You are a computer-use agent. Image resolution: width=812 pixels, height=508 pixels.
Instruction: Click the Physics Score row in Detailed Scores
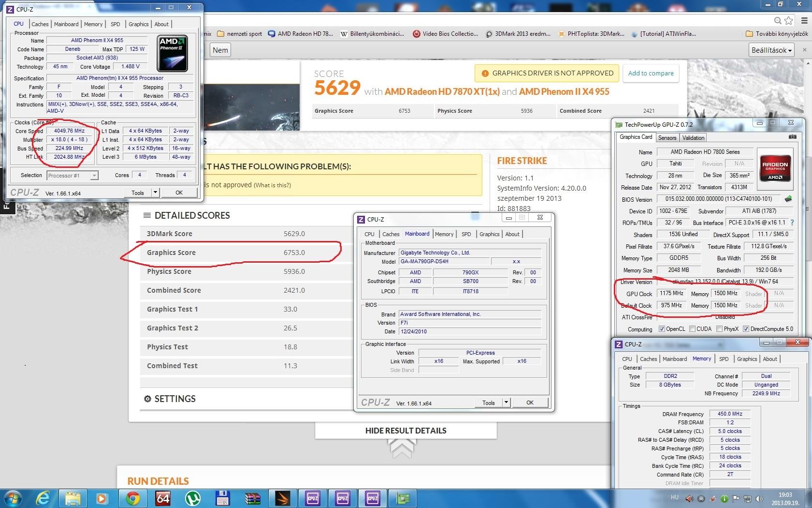(x=246, y=271)
